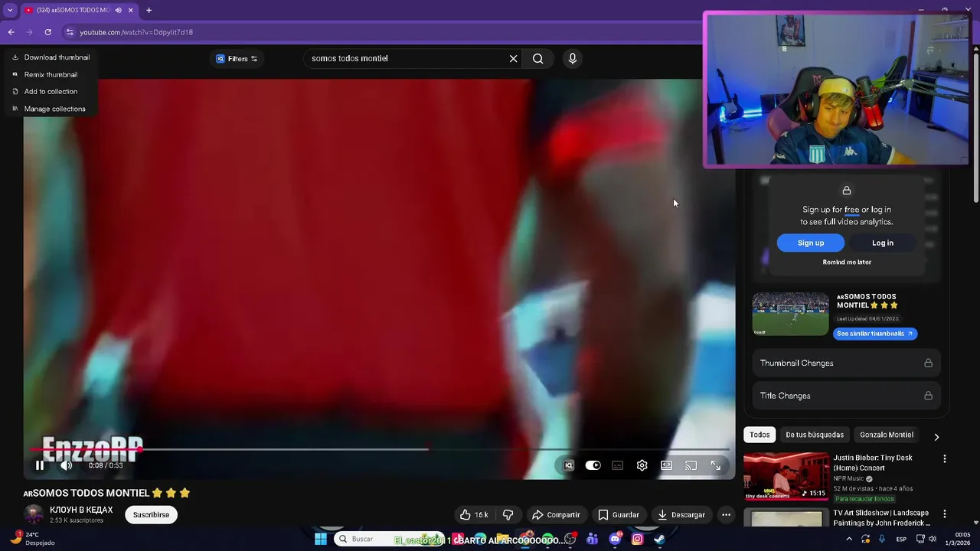Switch to theater mode
The height and width of the screenshot is (551, 980).
coord(667,465)
